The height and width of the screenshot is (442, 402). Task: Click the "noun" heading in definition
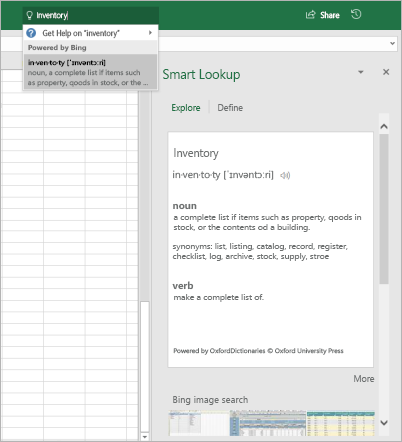click(185, 206)
